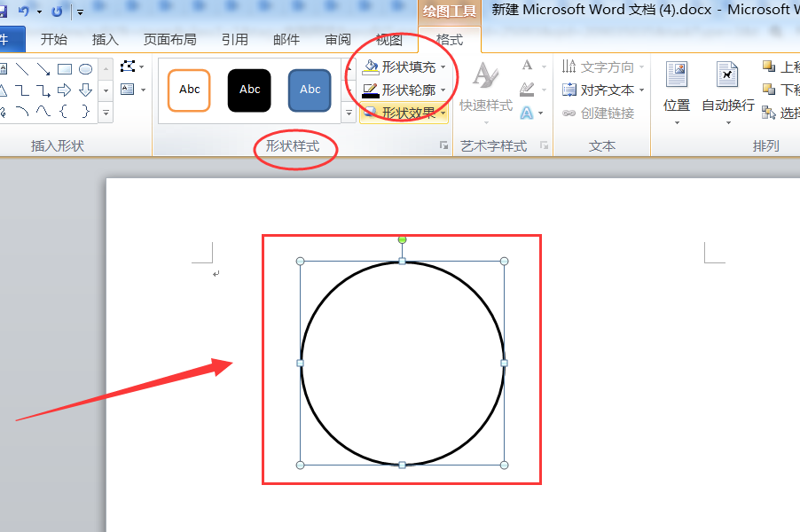
Task: Click the 文本填充 blue A icon
Action: tap(527, 113)
